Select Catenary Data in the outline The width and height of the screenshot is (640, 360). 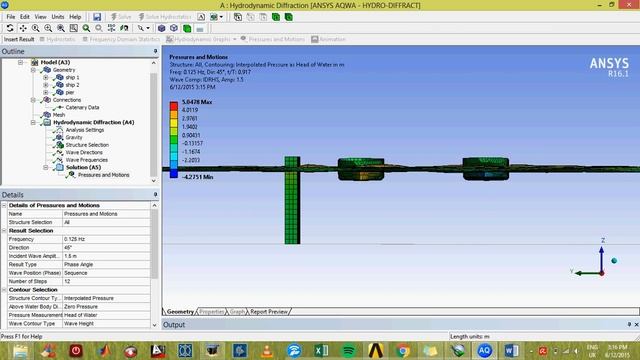[x=82, y=107]
